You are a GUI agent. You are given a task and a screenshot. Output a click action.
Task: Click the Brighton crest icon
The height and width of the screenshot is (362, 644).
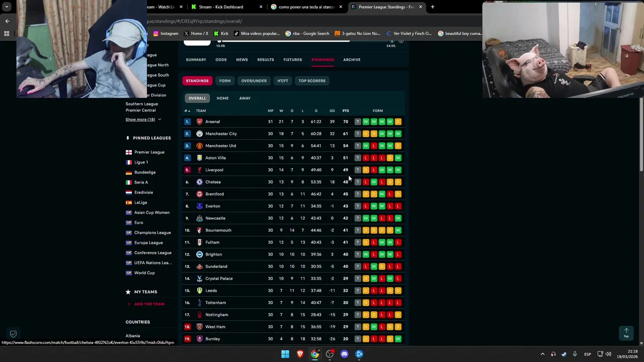click(200, 254)
